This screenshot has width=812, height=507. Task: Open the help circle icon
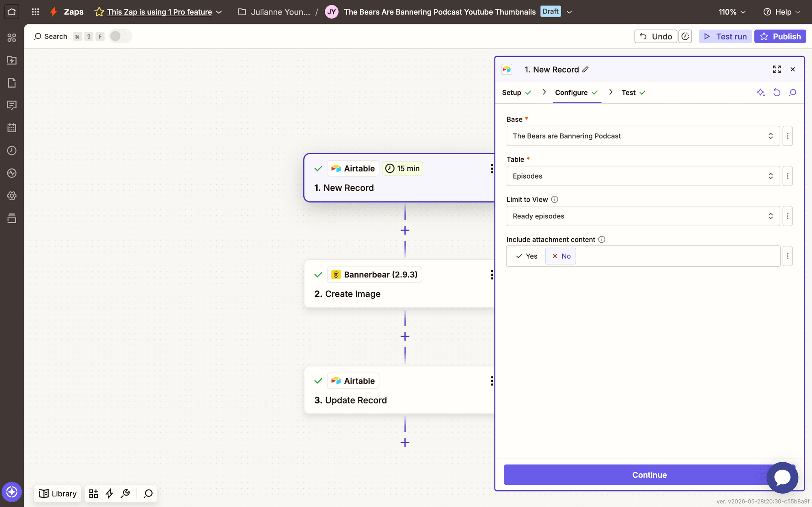pos(767,12)
